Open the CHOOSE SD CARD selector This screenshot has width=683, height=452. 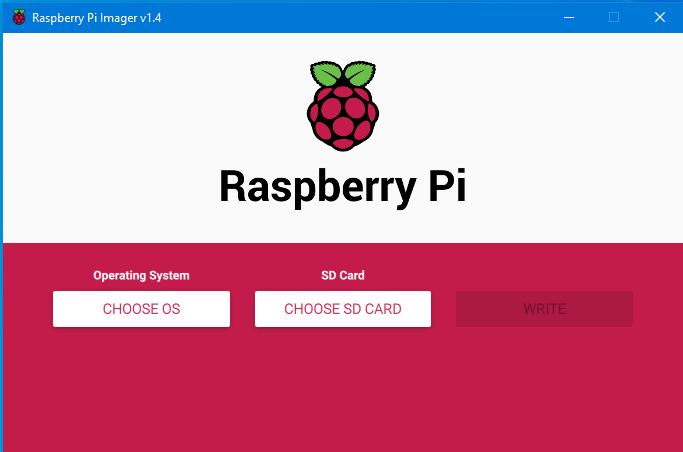point(343,309)
